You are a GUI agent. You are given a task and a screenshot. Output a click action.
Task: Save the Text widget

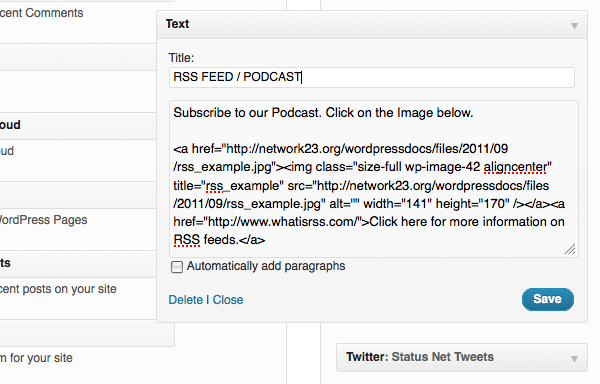click(x=548, y=299)
